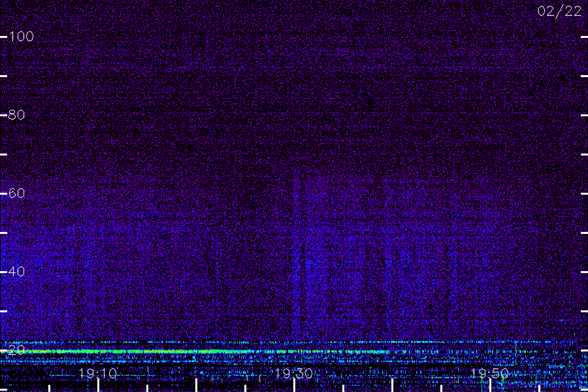This screenshot has height=392, width=588.
Task: Click the 19:30 time label
Action: coord(293,374)
